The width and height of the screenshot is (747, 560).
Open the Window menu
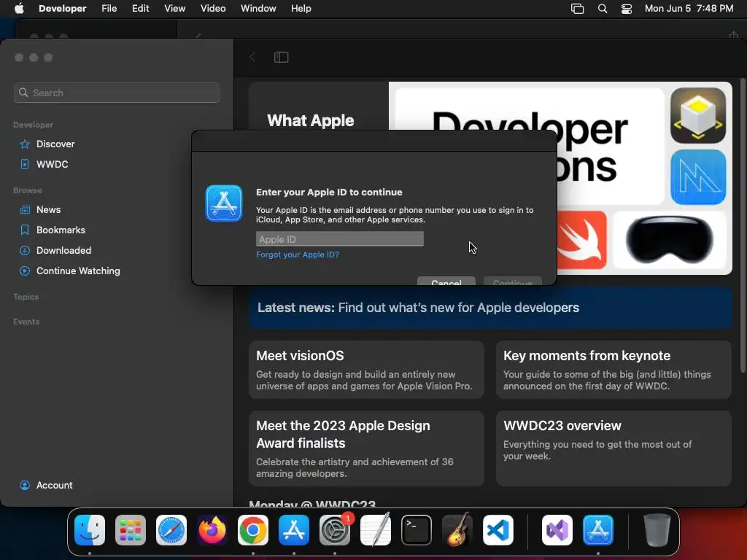click(x=258, y=9)
